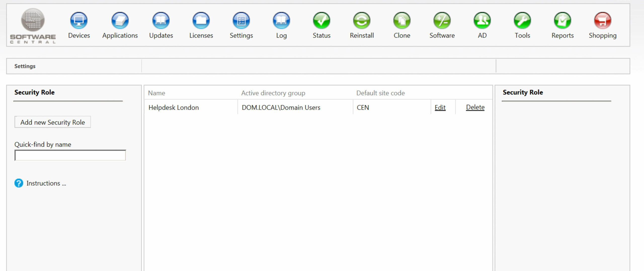Click the Add new Security Role button
The image size is (644, 271).
[53, 122]
